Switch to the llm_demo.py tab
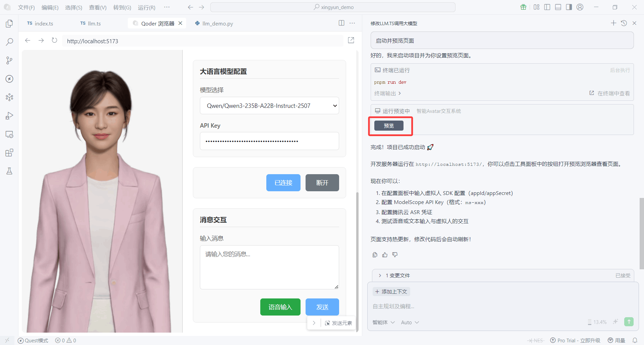 tap(214, 23)
